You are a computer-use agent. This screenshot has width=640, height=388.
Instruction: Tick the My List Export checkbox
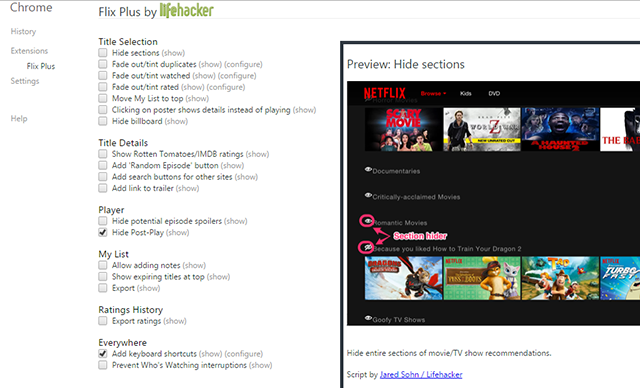(103, 288)
